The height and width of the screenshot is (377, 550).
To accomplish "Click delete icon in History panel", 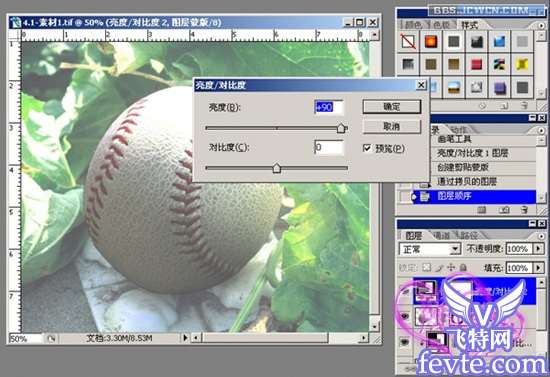I will point(524,210).
